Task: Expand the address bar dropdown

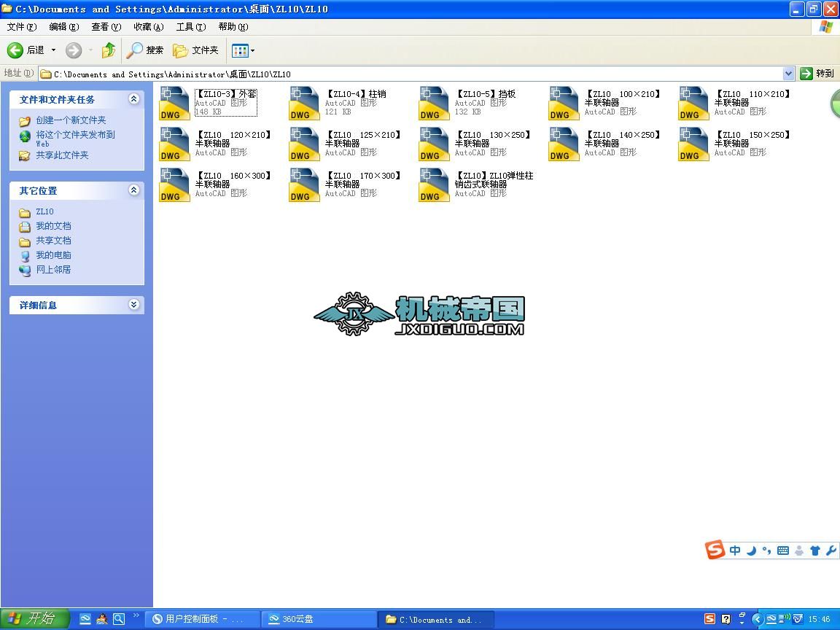Action: pos(788,74)
